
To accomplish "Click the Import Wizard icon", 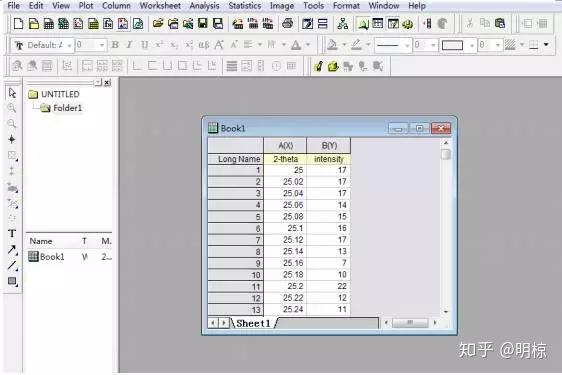I will (238, 24).
